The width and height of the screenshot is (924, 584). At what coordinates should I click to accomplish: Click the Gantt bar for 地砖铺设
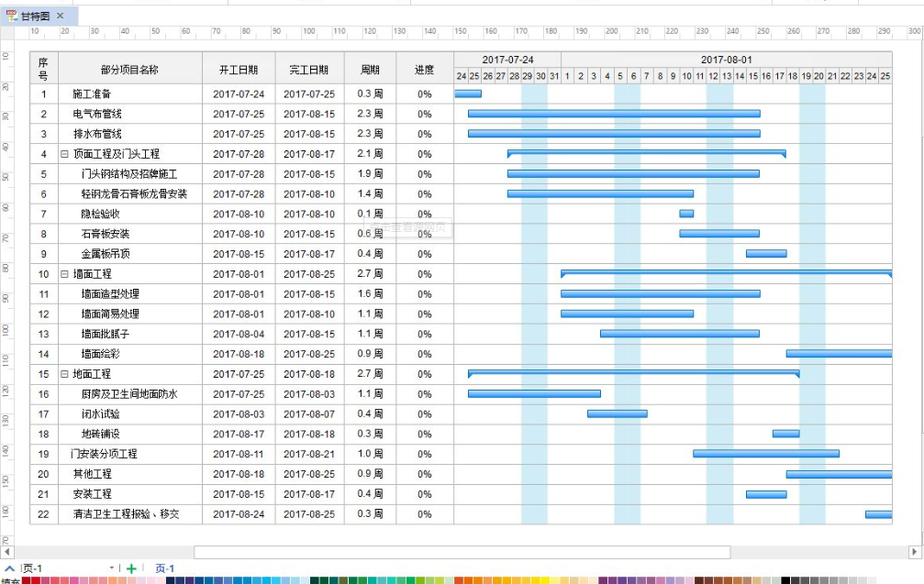[x=786, y=434]
